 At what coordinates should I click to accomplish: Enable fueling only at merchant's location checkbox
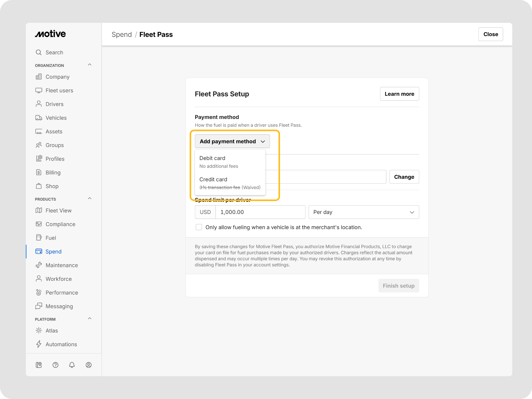click(x=199, y=227)
